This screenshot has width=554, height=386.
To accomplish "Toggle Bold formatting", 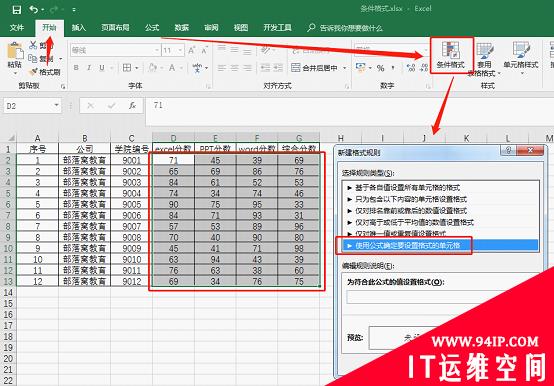I will (76, 68).
